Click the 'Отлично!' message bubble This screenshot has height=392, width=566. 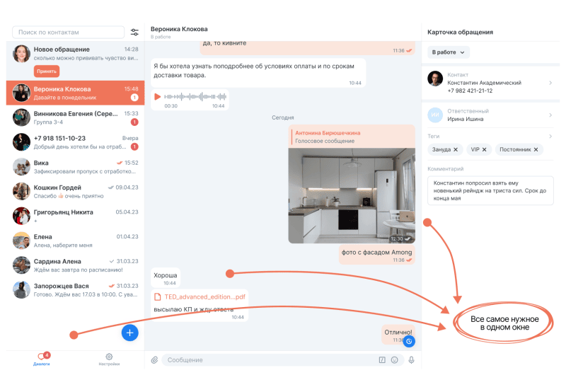pyautogui.click(x=398, y=335)
